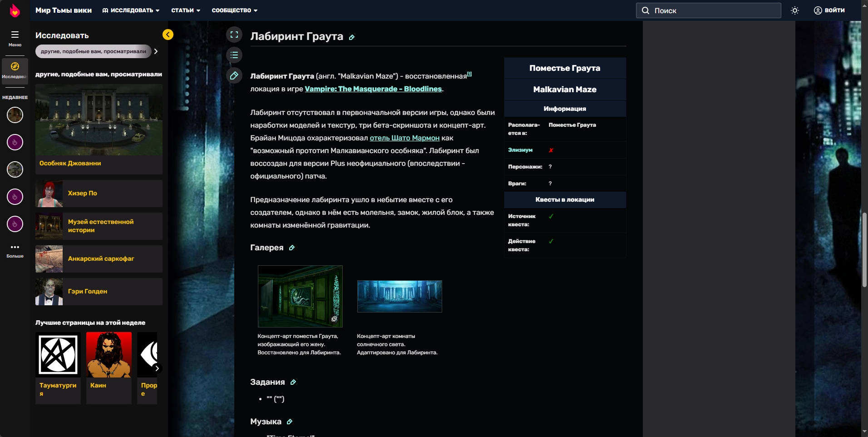This screenshot has height=437, width=868.
Task: Open the Grout mansion concept art image
Action: pyautogui.click(x=300, y=296)
